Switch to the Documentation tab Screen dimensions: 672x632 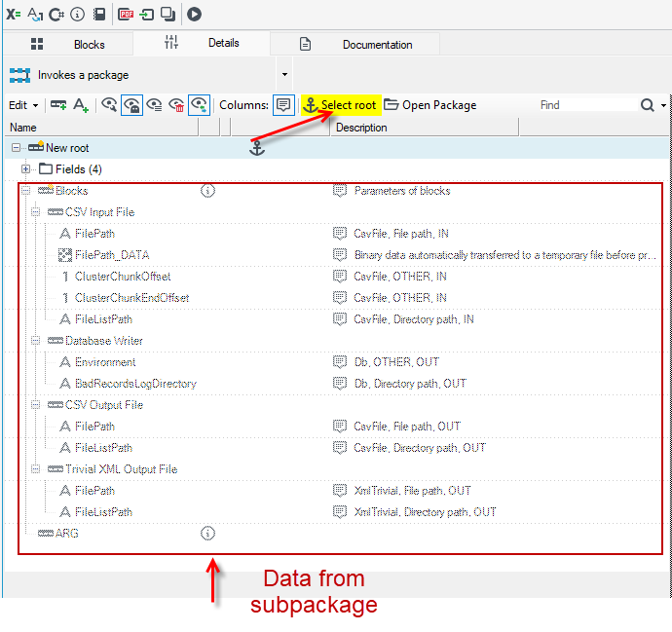pos(355,44)
